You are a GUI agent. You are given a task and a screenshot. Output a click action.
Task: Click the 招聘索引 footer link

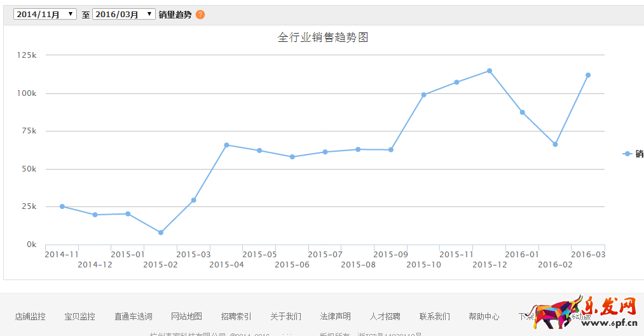pos(236,316)
